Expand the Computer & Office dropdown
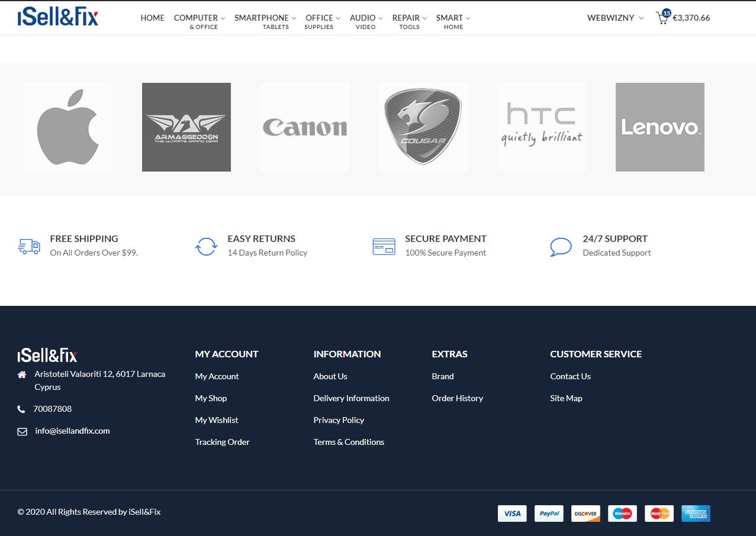 coord(199,18)
